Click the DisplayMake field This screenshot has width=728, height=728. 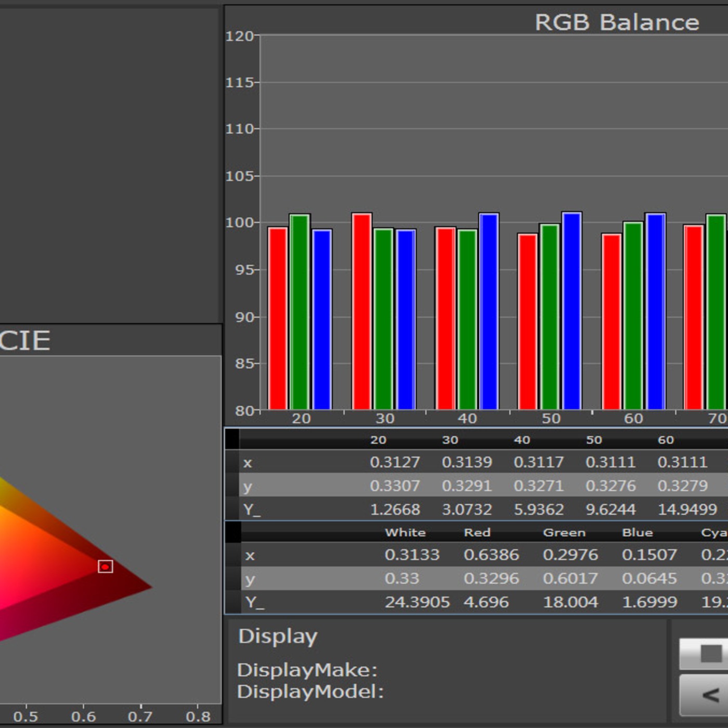(x=307, y=670)
